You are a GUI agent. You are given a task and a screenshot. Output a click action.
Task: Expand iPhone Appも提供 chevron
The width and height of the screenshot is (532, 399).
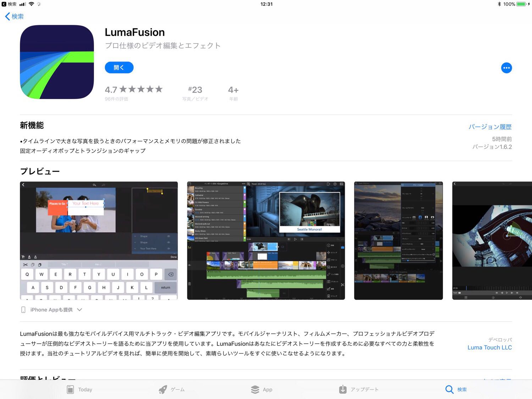pos(79,310)
